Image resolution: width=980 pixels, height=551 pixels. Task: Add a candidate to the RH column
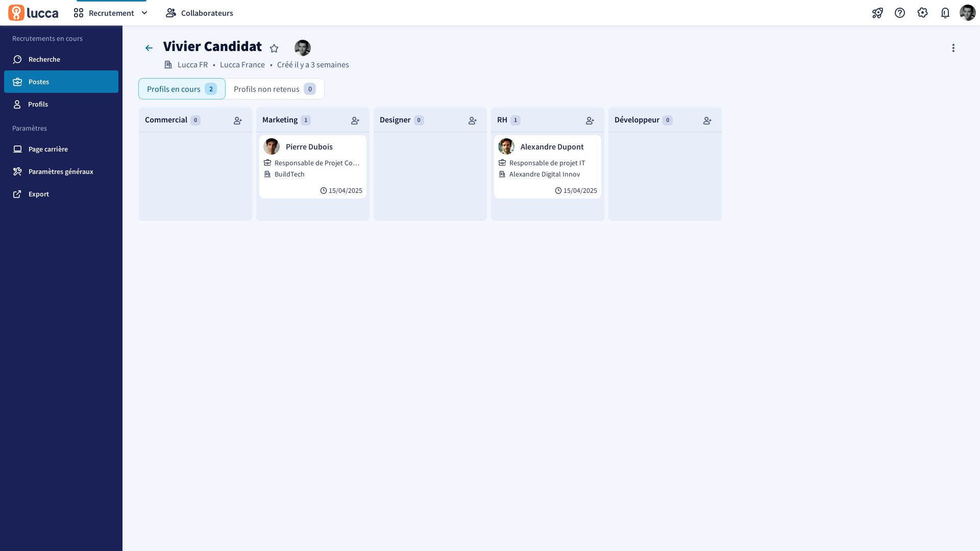coord(590,120)
